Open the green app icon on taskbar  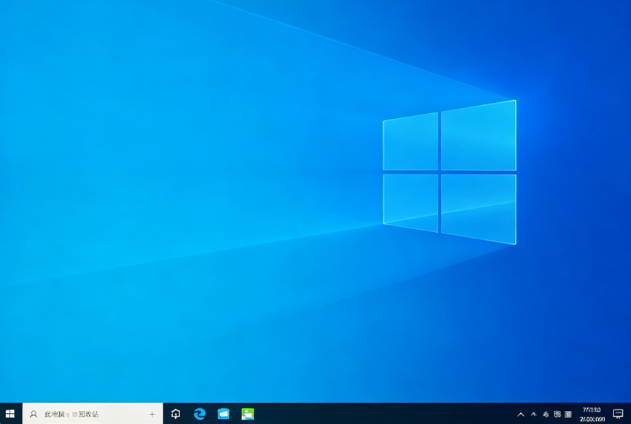[x=247, y=414]
